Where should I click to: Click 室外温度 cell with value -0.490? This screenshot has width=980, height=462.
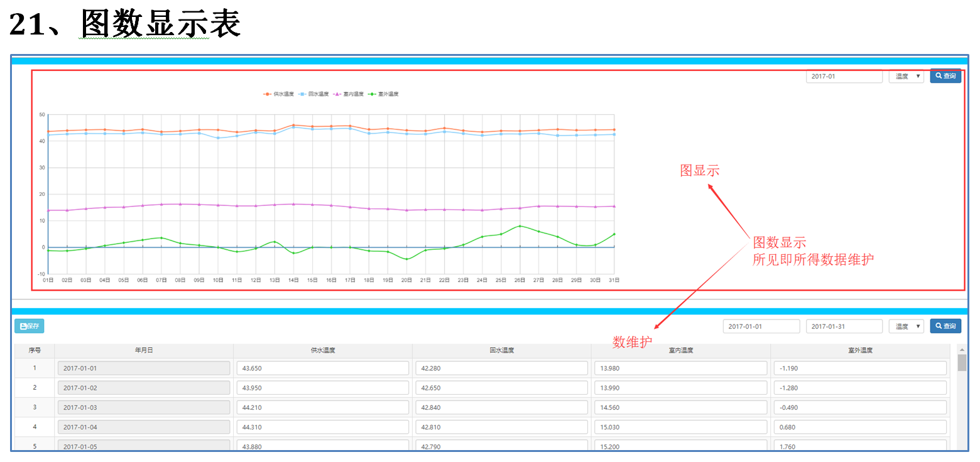860,408
